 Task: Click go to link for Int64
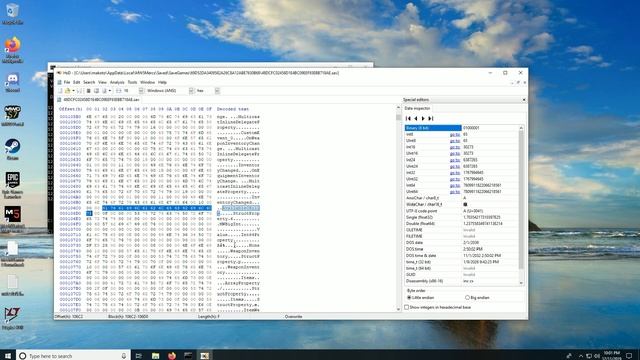[455, 185]
